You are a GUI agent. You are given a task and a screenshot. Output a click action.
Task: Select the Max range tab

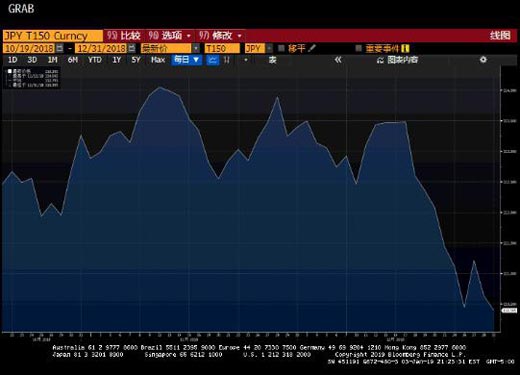click(x=158, y=60)
